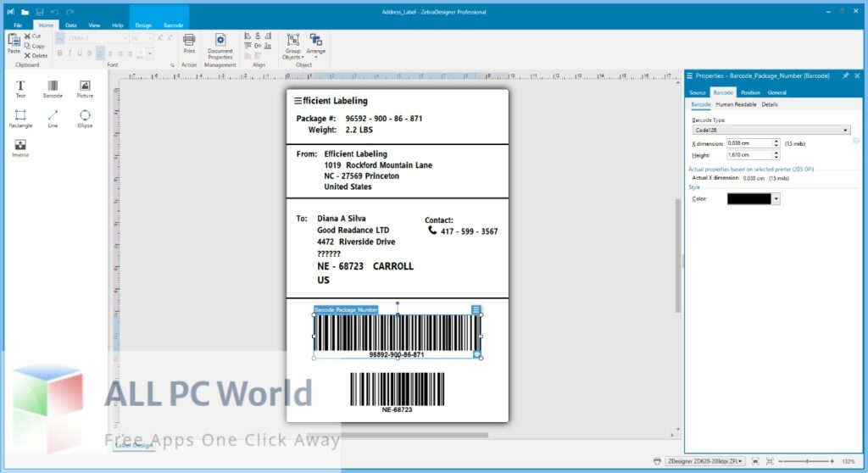Switch to the Position properties tab
The width and height of the screenshot is (868, 473).
(x=749, y=92)
